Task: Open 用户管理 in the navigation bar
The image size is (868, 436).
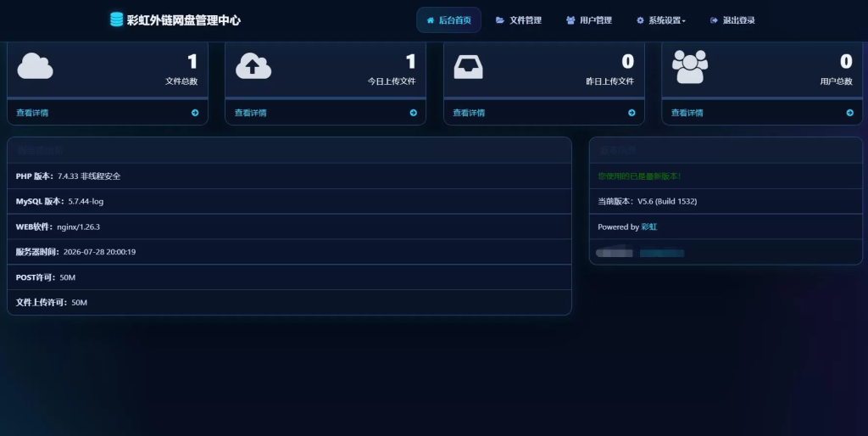Action: click(x=589, y=20)
